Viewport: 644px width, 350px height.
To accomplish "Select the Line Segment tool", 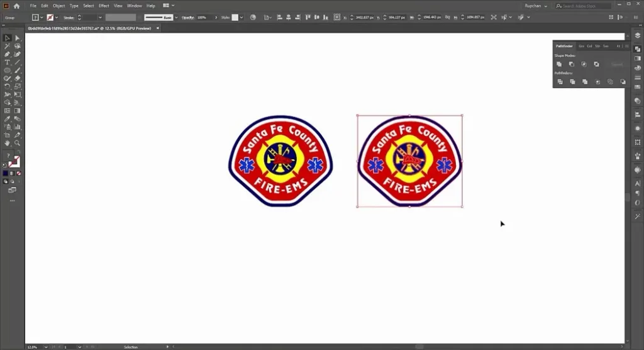I will pyautogui.click(x=17, y=62).
